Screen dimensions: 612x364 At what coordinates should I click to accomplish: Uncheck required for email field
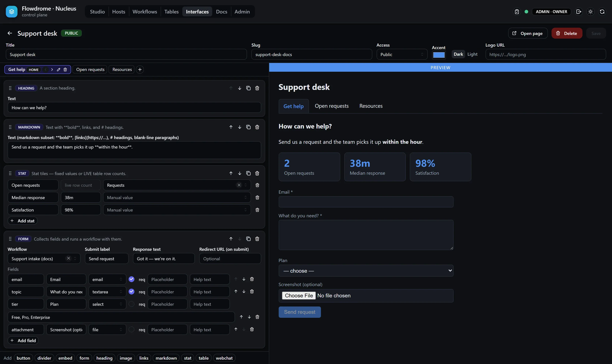[x=132, y=279]
